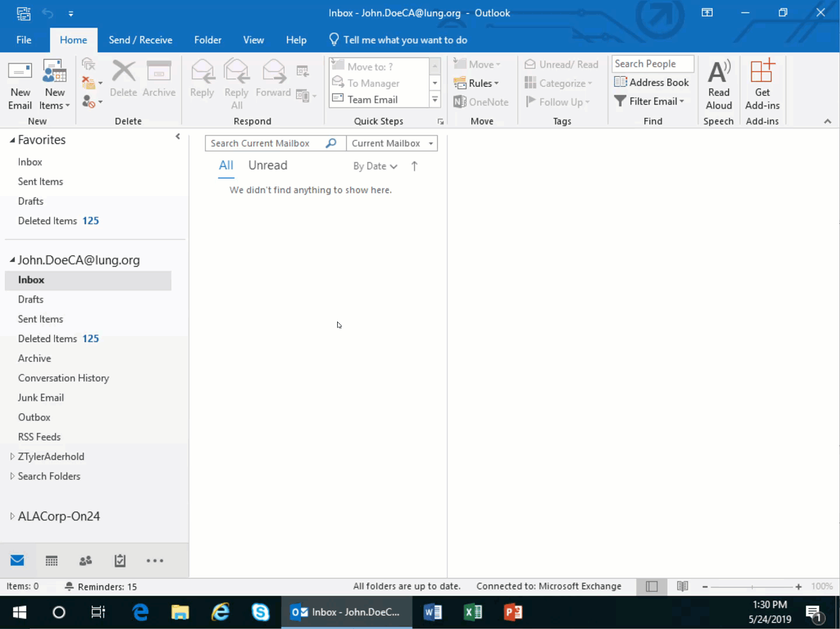This screenshot has width=840, height=629.
Task: Show Unread messages only
Action: coord(268,165)
